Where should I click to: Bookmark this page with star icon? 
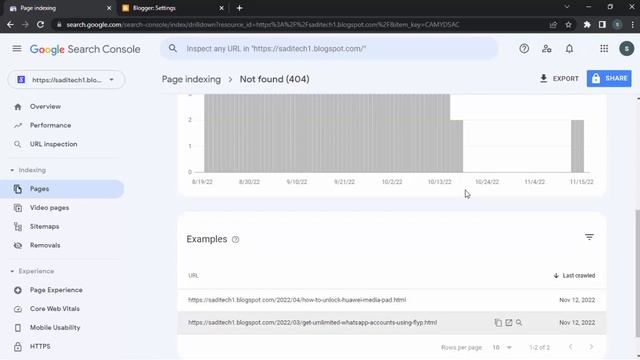point(568,25)
